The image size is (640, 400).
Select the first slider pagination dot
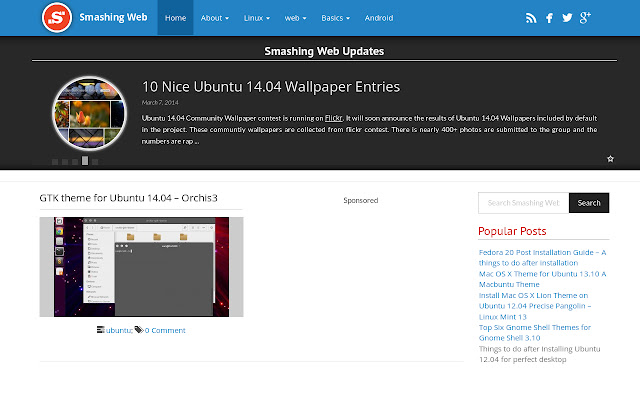55,162
